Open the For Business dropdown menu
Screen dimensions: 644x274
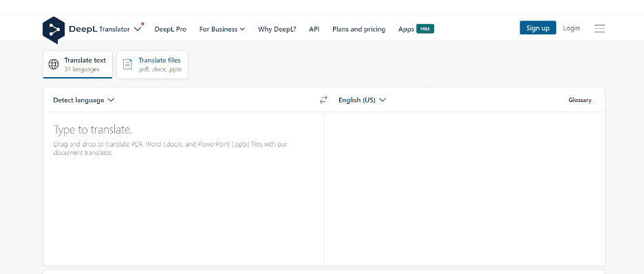(x=222, y=29)
